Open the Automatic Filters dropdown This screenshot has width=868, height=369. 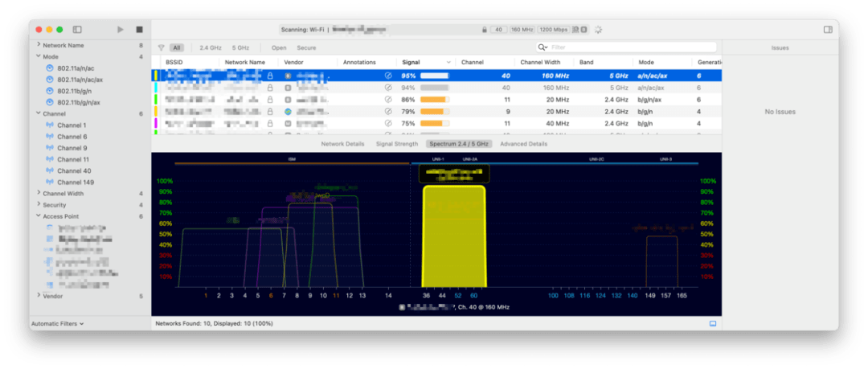tap(57, 324)
